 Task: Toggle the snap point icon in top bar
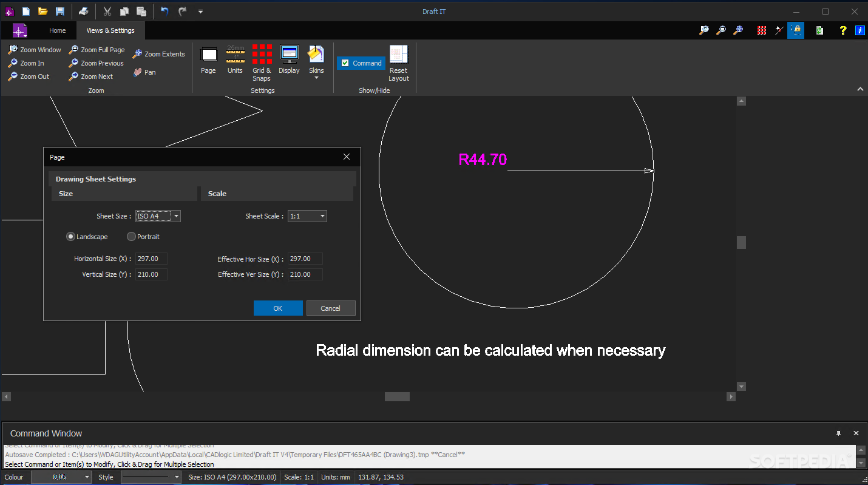[x=779, y=30]
